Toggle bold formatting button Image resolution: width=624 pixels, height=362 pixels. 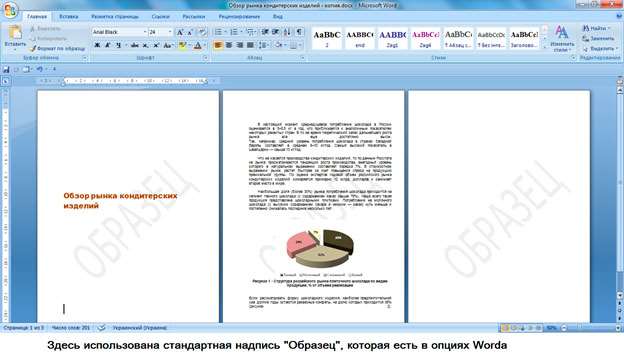pyautogui.click(x=97, y=45)
